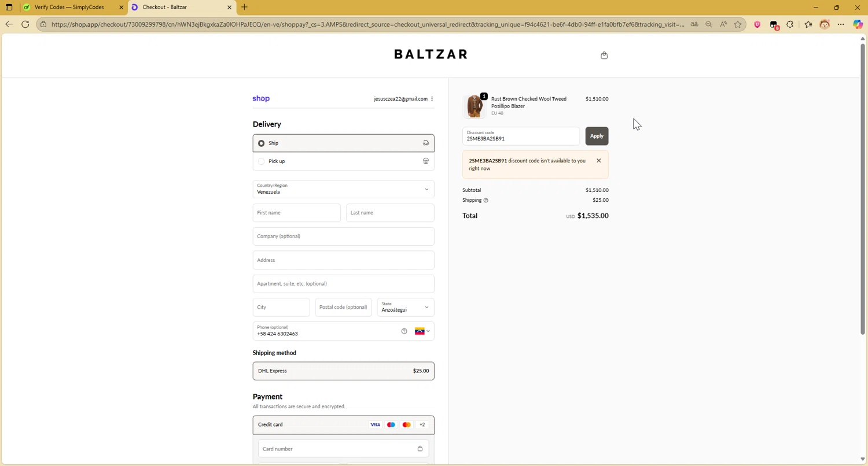Image resolution: width=868 pixels, height=466 pixels.
Task: Select the Credit card payment option
Action: [x=343, y=425]
